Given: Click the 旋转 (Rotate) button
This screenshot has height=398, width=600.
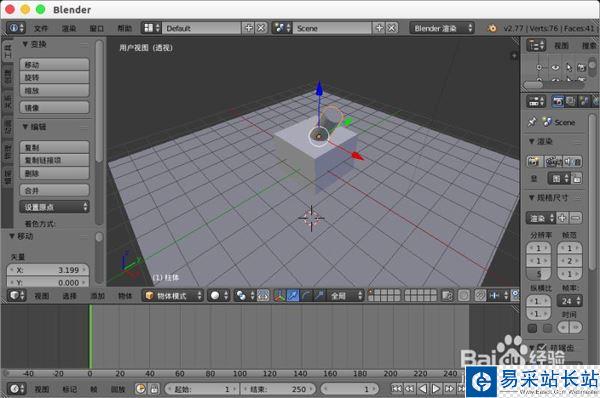Looking at the screenshot, I should (54, 77).
